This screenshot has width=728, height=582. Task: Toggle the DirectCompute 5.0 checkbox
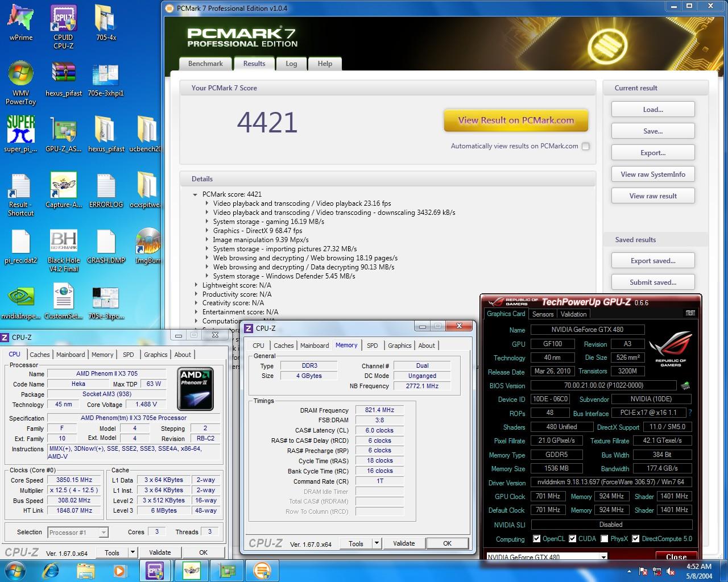pyautogui.click(x=636, y=539)
